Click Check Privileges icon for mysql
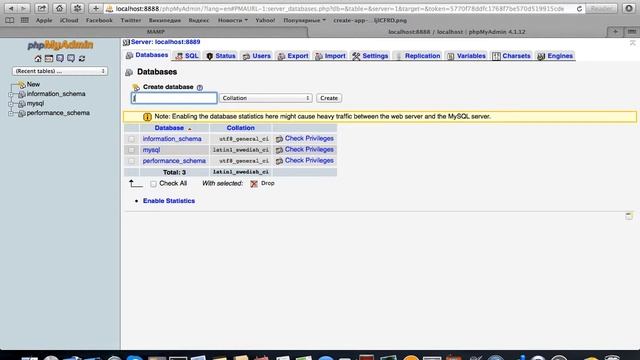This screenshot has width=640, height=360. 279,150
